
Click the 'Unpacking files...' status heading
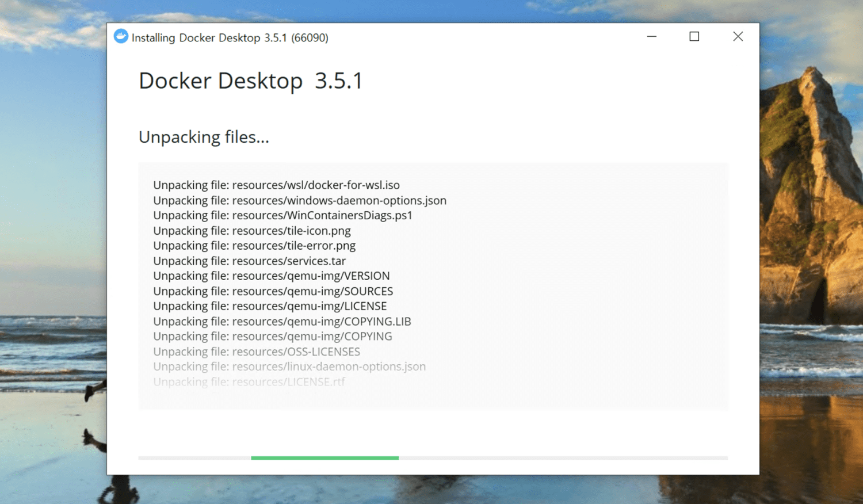coord(204,138)
